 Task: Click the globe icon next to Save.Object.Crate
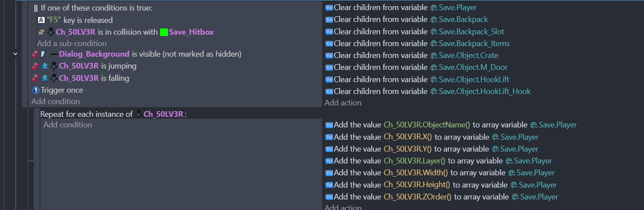point(433,56)
